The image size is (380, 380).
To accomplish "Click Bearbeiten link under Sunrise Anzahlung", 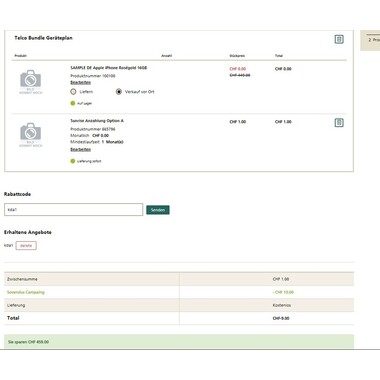I will [80, 149].
